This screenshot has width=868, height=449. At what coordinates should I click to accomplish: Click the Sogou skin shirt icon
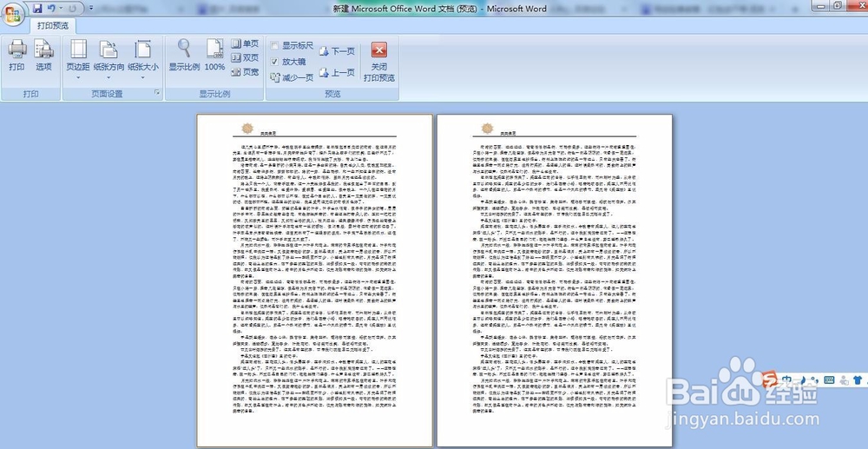[858, 380]
